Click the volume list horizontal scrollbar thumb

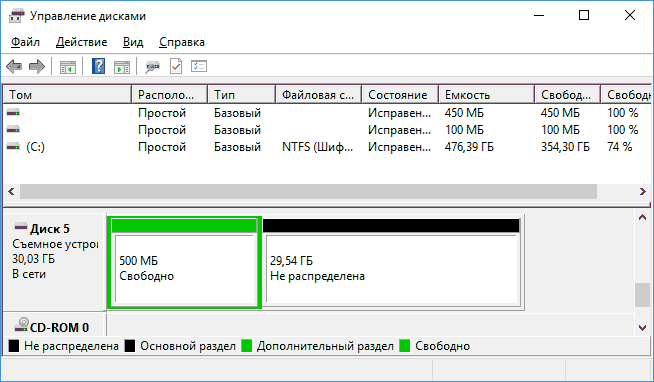click(x=309, y=191)
